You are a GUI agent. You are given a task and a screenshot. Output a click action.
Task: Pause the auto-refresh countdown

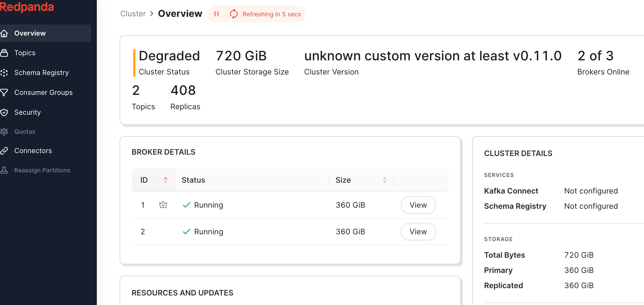[x=217, y=14]
